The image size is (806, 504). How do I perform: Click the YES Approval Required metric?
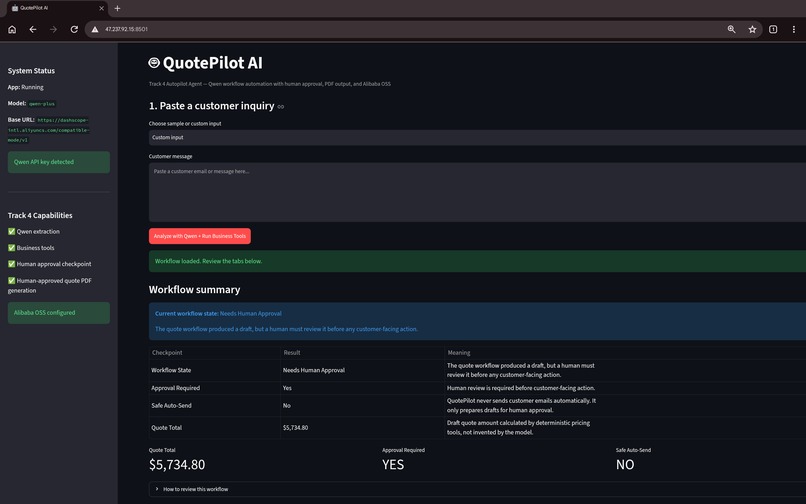pos(393,464)
